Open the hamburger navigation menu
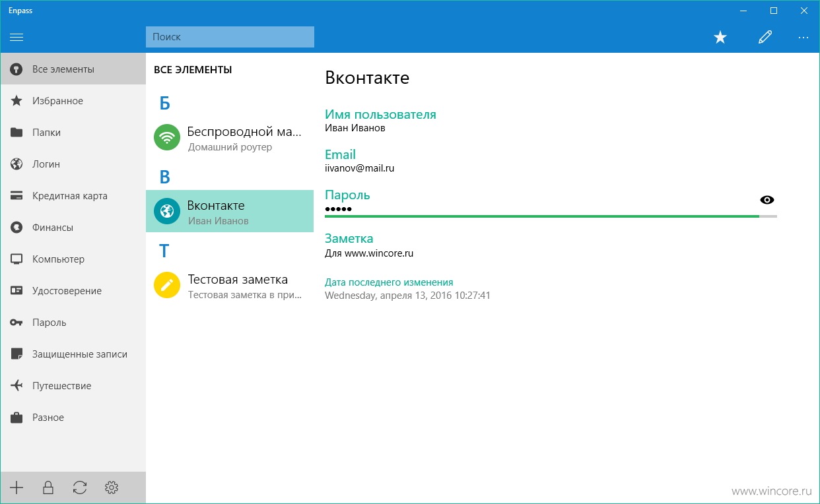Screen dimensions: 820x504 coord(17,38)
